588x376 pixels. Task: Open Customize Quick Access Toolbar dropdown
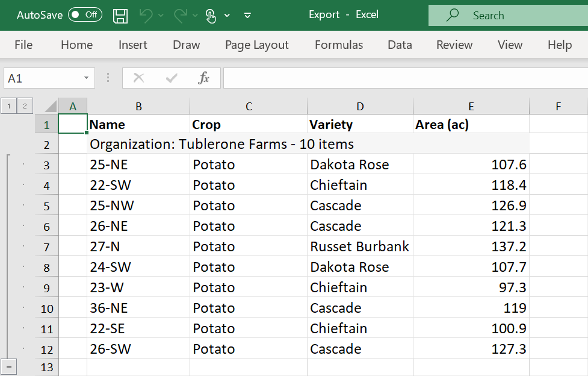[x=247, y=16]
